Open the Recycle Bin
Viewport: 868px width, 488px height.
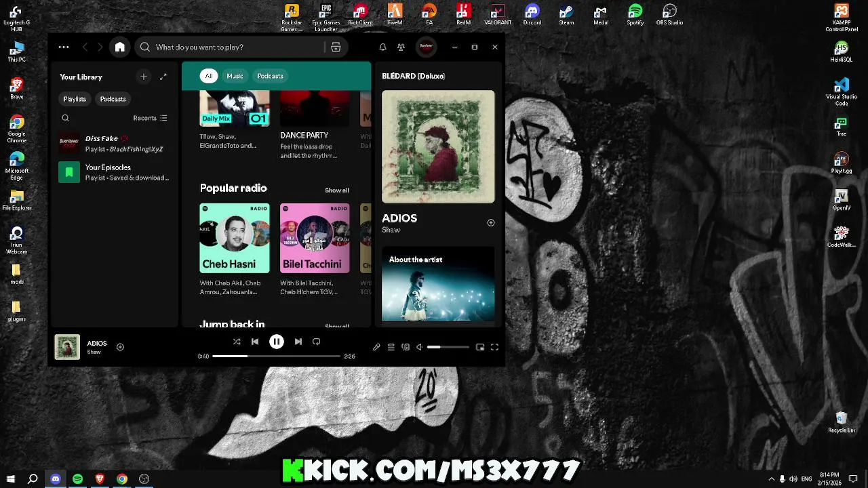click(842, 422)
